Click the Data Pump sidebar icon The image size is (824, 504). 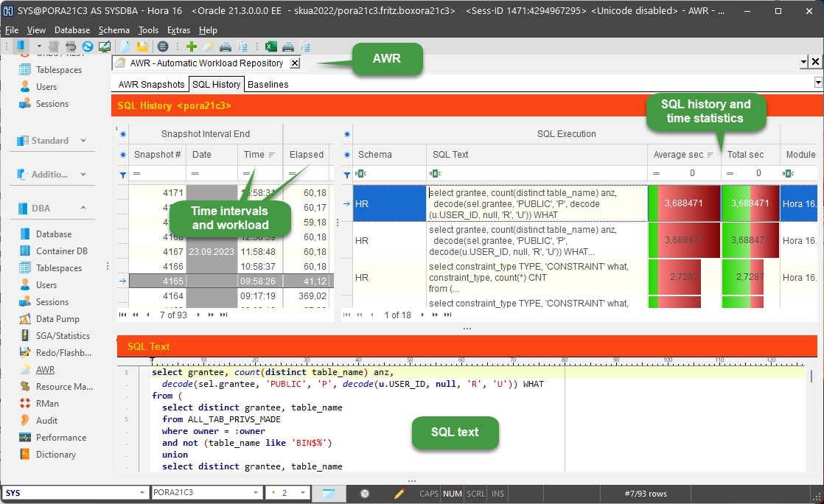click(x=25, y=319)
